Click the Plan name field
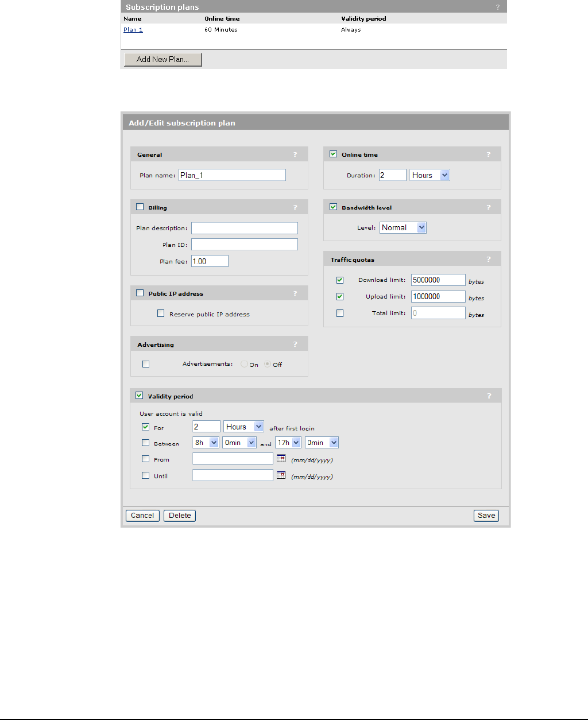The height and width of the screenshot is (720, 588). click(232, 175)
